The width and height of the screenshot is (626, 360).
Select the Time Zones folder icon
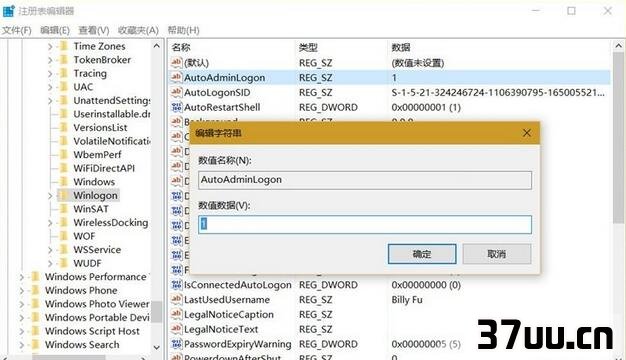(63, 46)
